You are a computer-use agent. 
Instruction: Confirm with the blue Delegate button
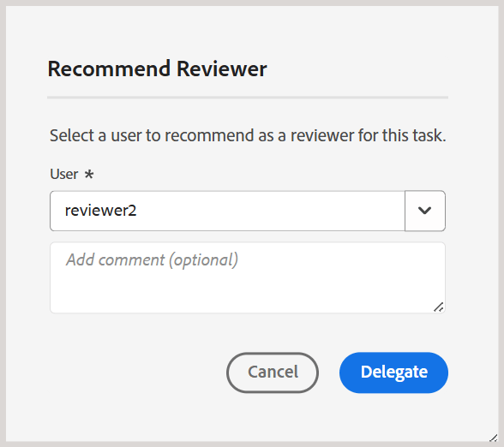(x=393, y=372)
